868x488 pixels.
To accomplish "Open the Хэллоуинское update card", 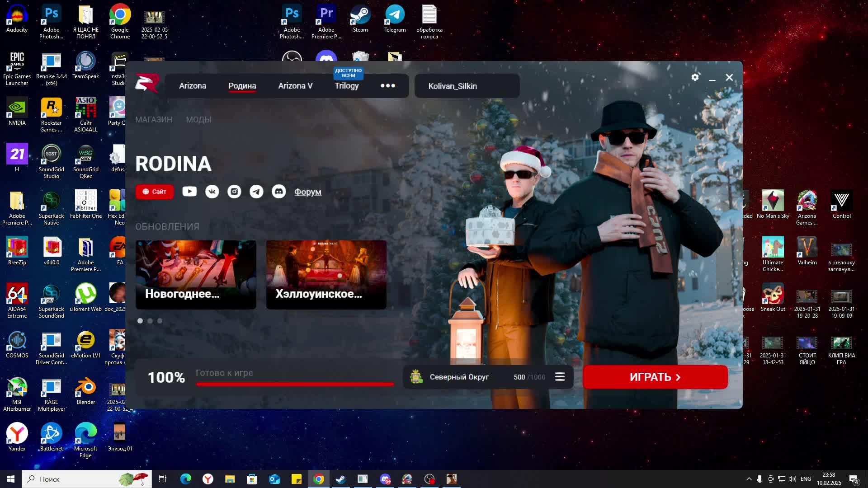I will point(326,275).
